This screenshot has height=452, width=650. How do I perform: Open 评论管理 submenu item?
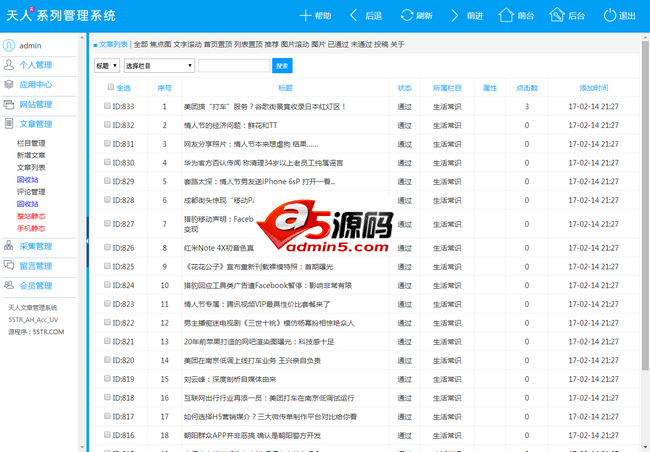coord(31,192)
